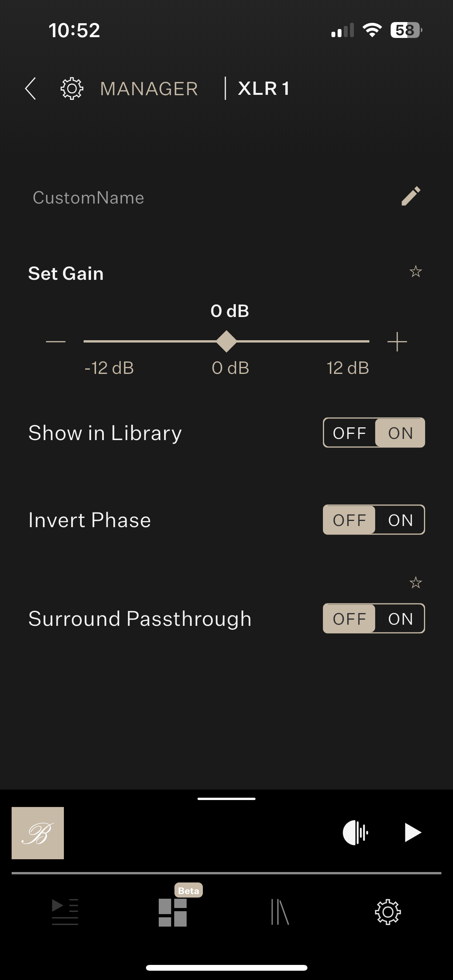Open the play queue tab
Viewport: 453px width, 980px height.
click(x=65, y=912)
